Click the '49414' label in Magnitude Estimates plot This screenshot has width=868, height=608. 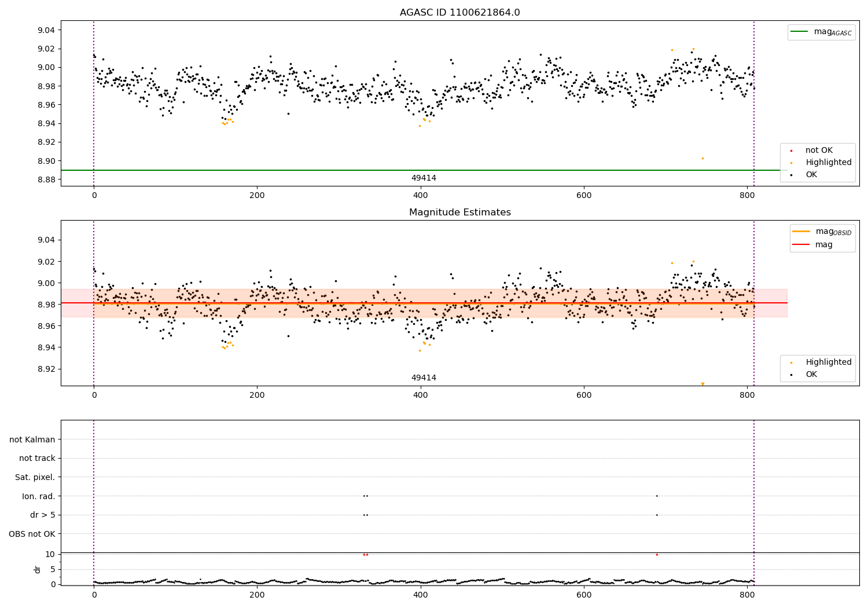pos(424,378)
